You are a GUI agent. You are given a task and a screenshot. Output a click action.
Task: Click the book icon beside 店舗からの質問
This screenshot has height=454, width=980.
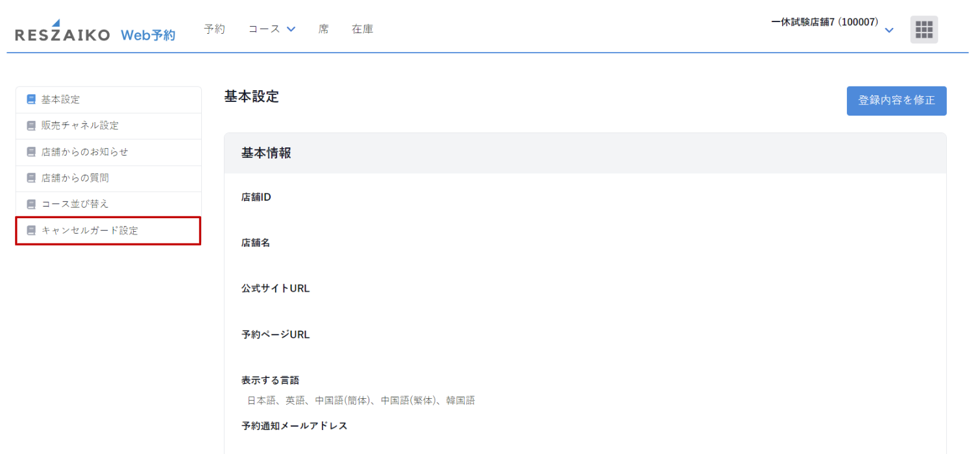coord(31,178)
